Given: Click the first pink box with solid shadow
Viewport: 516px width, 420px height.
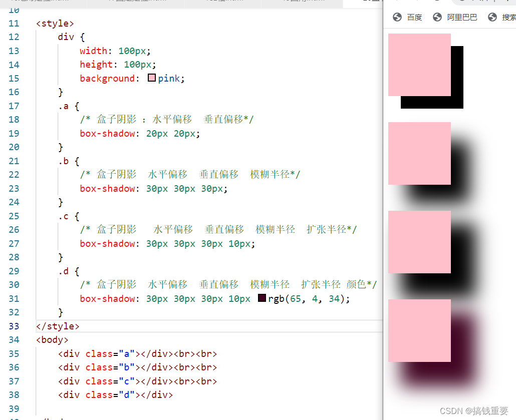Looking at the screenshot, I should click(x=420, y=65).
